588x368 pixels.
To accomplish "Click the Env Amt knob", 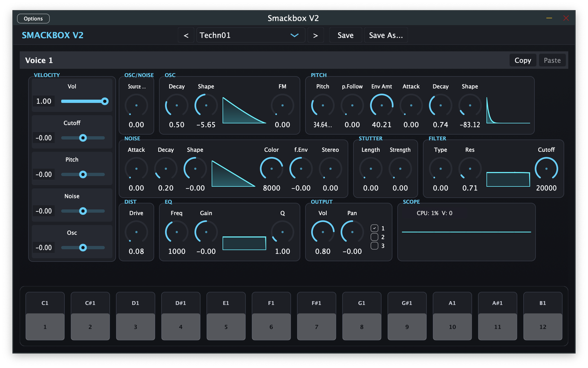I will click(382, 105).
